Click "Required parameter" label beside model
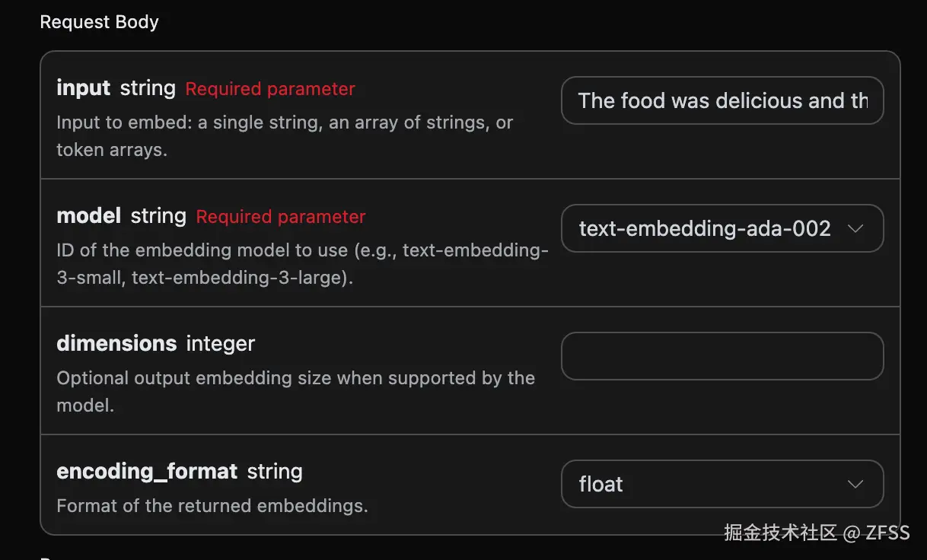The height and width of the screenshot is (560, 927). (x=281, y=217)
